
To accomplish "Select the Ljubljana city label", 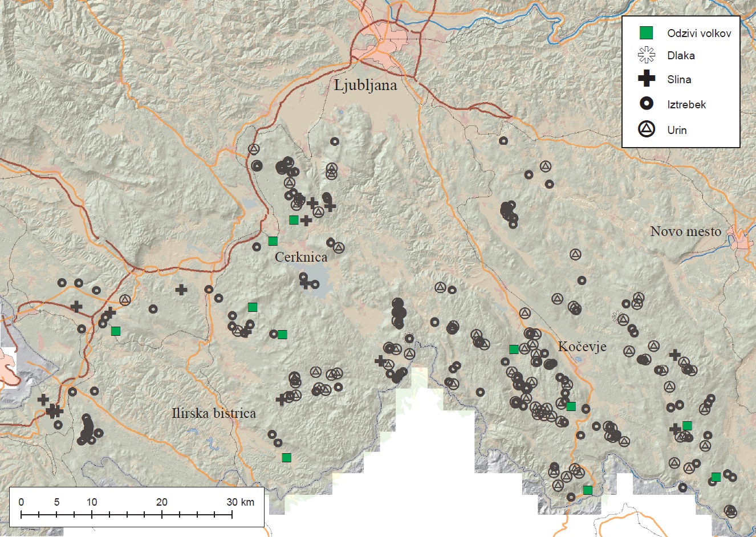I will (x=365, y=86).
